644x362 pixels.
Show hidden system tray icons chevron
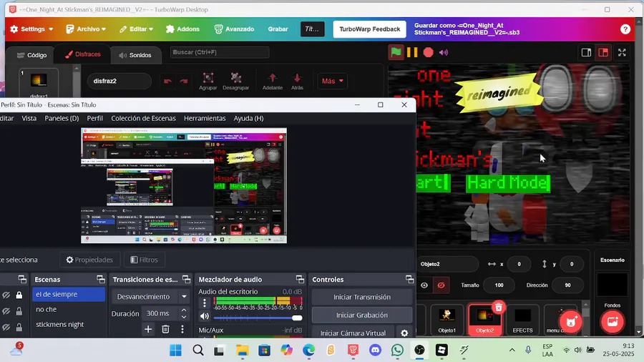512,350
